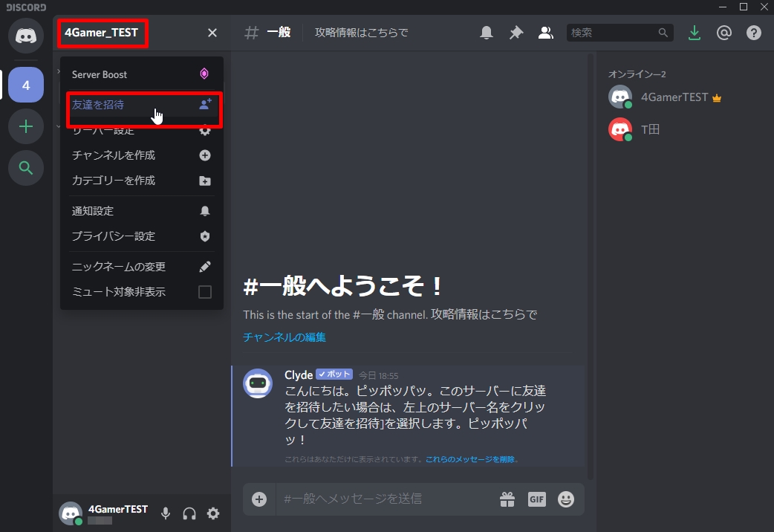Click the ボット bot tag badge
Viewport: 774px width, 532px height.
[x=334, y=374]
